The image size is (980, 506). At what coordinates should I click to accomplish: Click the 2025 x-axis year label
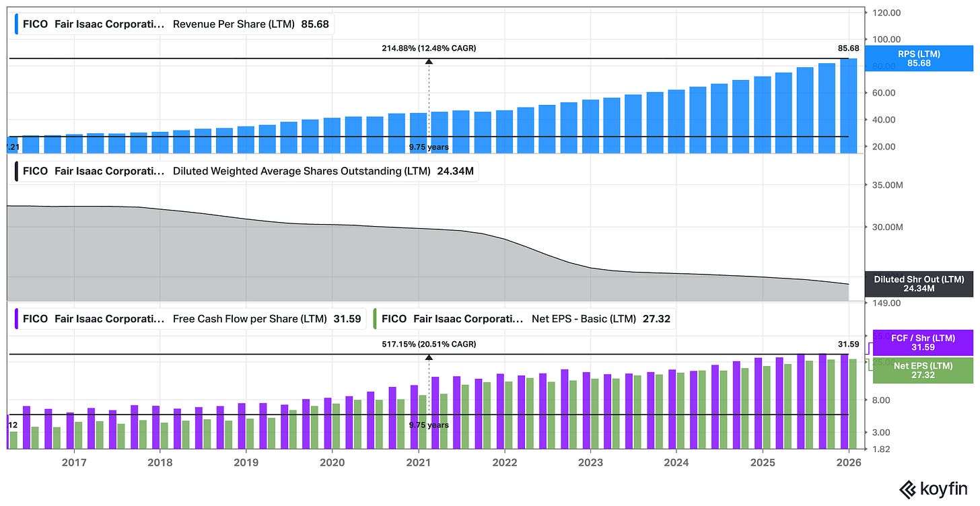tap(762, 462)
